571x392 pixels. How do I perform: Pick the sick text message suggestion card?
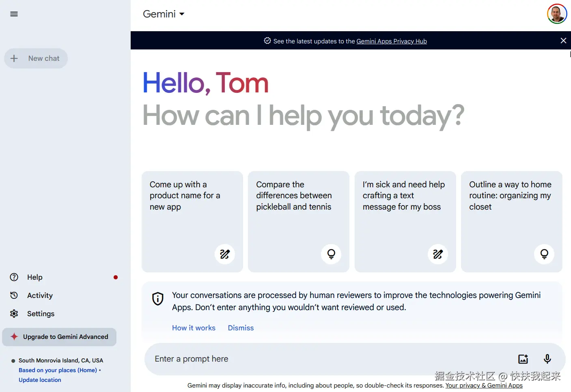(x=405, y=221)
